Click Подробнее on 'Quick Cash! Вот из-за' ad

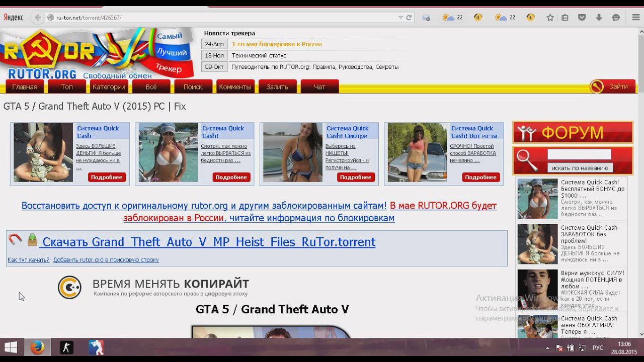[x=480, y=177]
